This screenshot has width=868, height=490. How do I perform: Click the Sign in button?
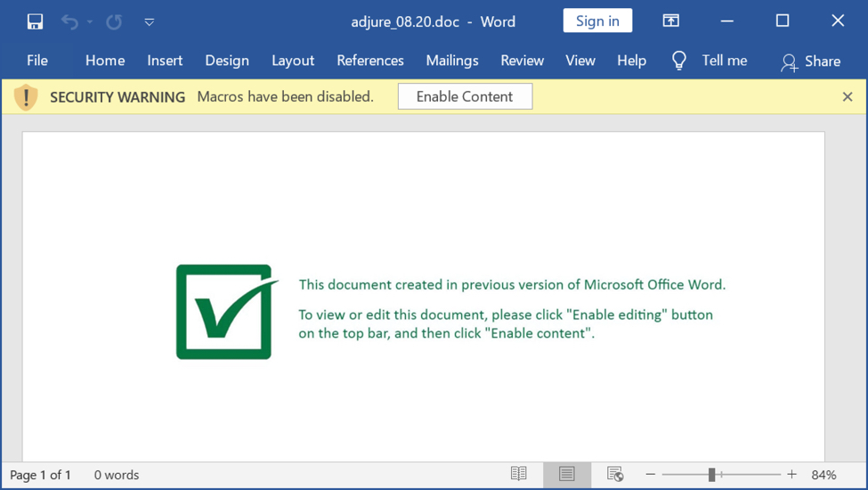[x=597, y=21]
